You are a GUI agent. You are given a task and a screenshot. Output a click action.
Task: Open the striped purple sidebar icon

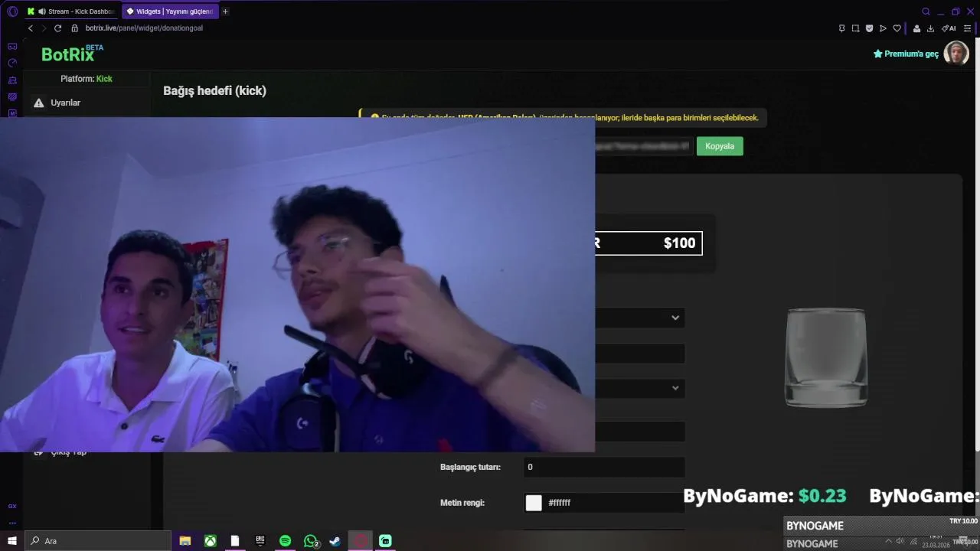click(12, 97)
